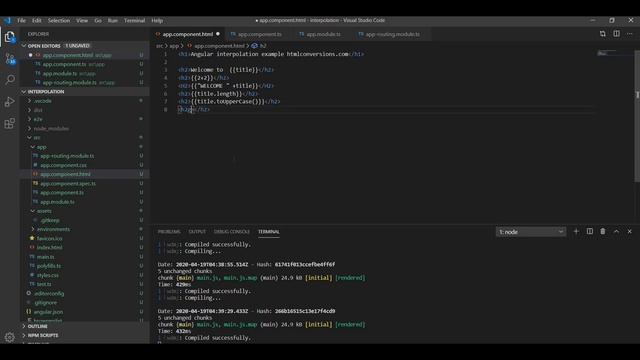The image size is (640, 360).
Task: Switch to the PROBLEMS panel tab
Action: point(169,231)
